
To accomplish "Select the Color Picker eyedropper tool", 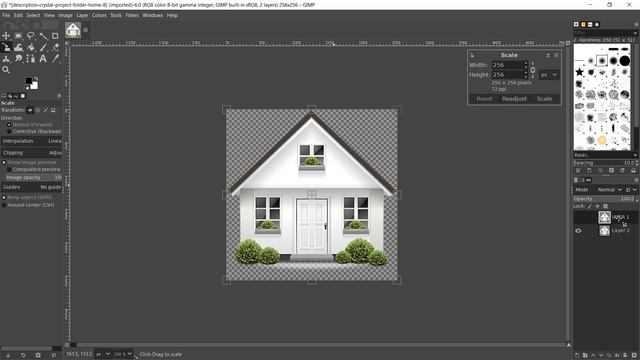I will click(x=55, y=59).
